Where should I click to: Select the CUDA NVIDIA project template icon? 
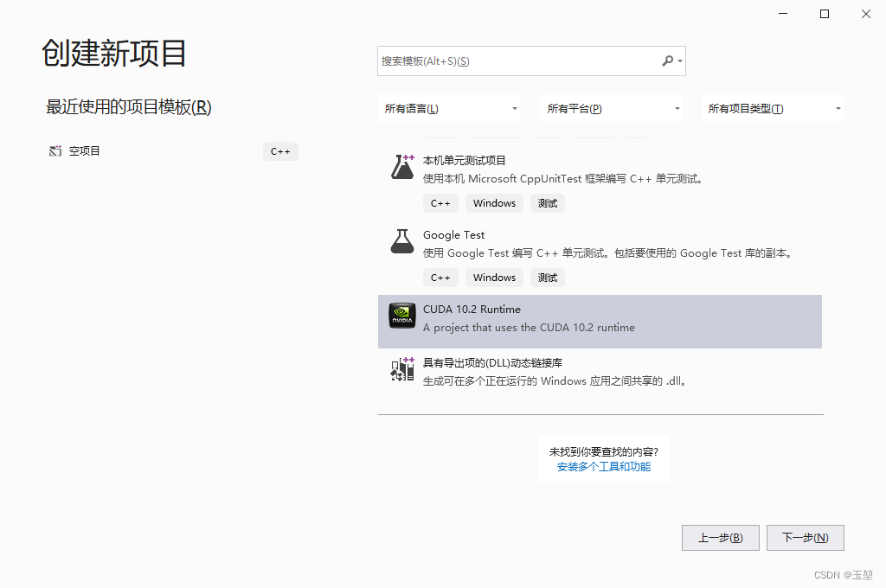pyautogui.click(x=401, y=316)
